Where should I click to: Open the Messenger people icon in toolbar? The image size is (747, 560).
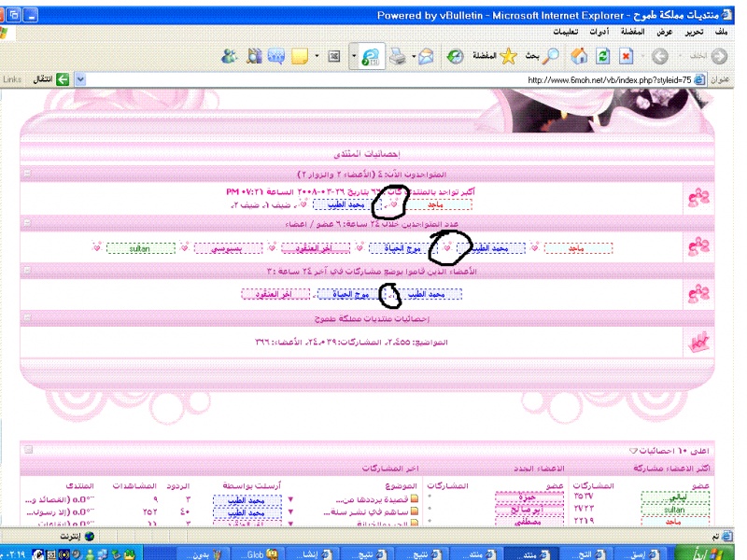click(x=229, y=56)
